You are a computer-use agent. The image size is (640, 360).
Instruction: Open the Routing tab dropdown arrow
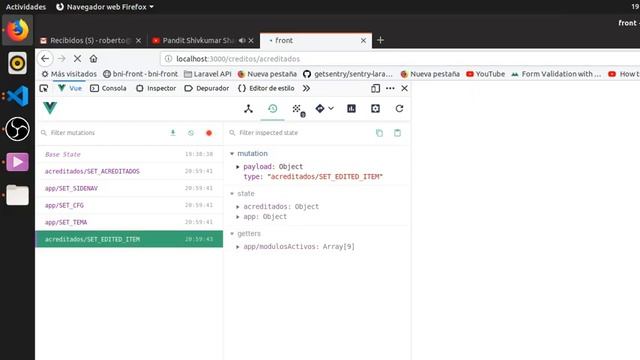331,109
